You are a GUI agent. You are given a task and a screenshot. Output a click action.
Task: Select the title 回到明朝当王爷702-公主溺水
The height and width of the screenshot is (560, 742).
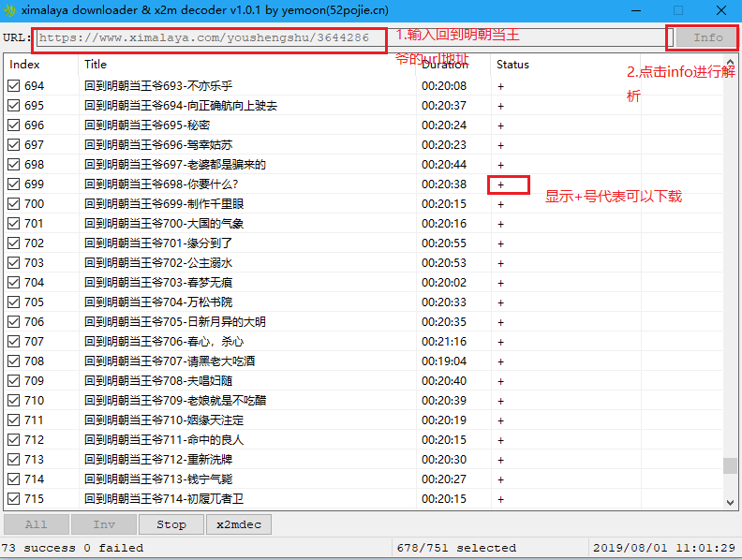(158, 262)
